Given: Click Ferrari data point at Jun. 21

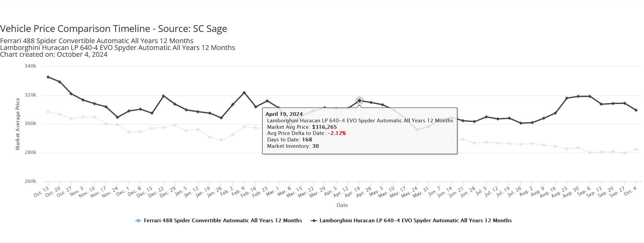Looking at the screenshot, I should pos(463,139).
